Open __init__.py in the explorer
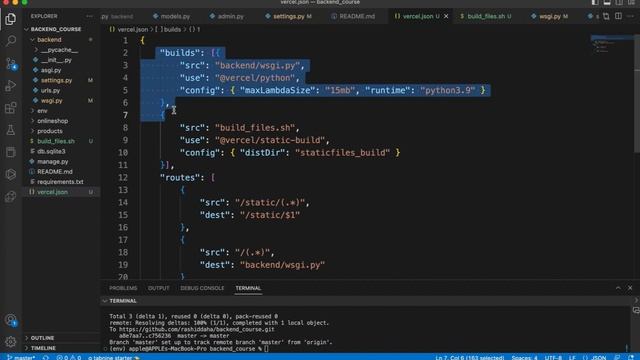This screenshot has width=640, height=360. tap(56, 60)
